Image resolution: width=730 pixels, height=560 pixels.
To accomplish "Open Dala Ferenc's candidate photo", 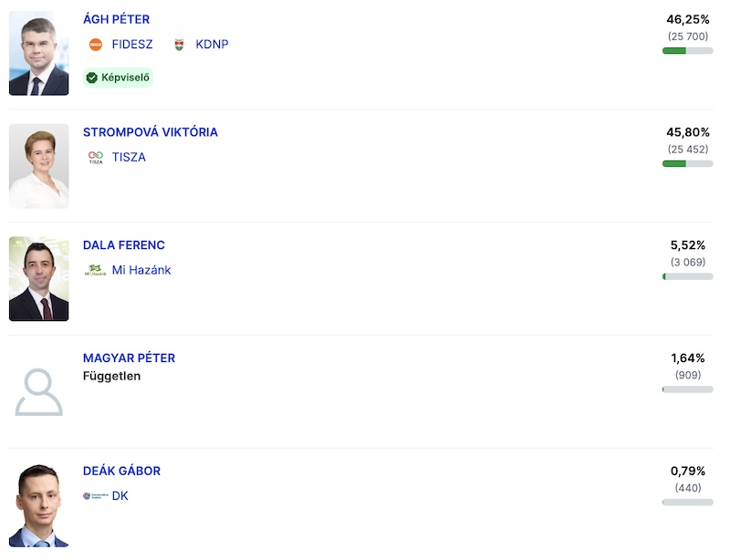I will [x=39, y=279].
